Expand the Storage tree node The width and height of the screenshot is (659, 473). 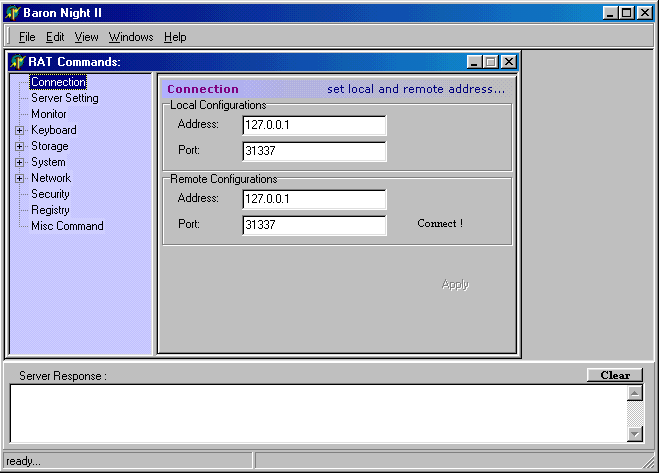tap(19, 146)
